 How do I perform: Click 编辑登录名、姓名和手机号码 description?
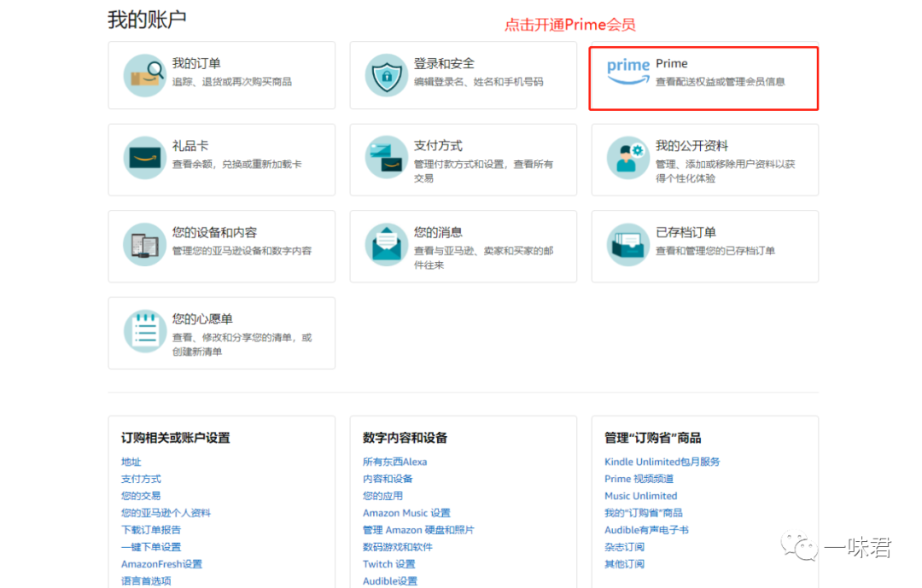[479, 82]
